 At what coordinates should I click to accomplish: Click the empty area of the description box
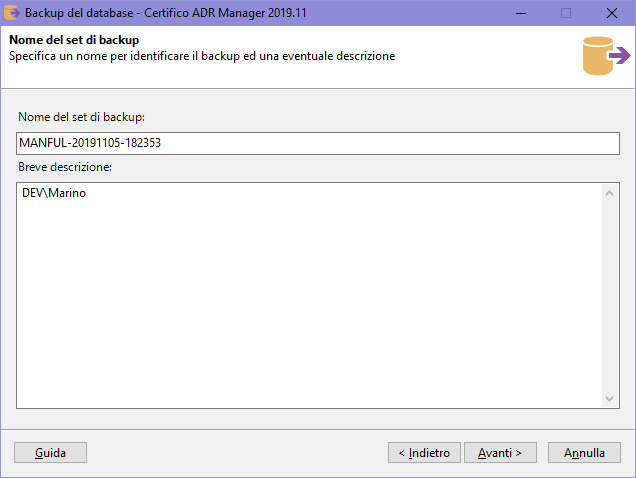(300, 300)
